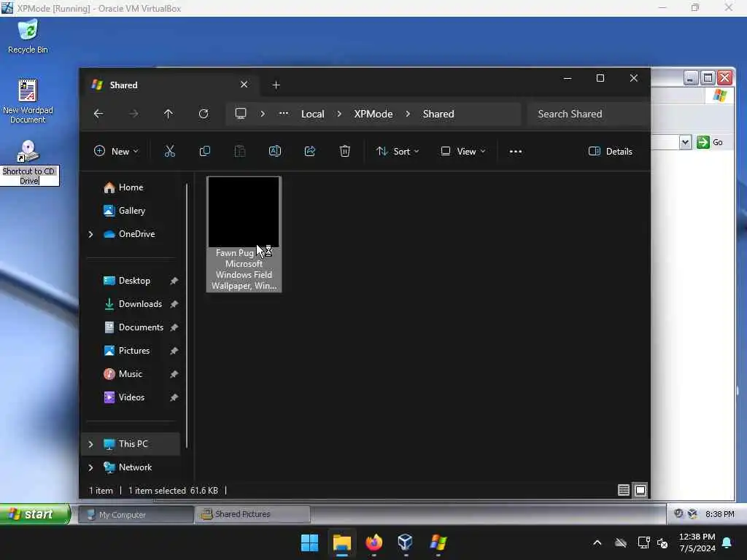Expand the chevron after the PC icon
This screenshot has width=747, height=560.
coord(263,114)
